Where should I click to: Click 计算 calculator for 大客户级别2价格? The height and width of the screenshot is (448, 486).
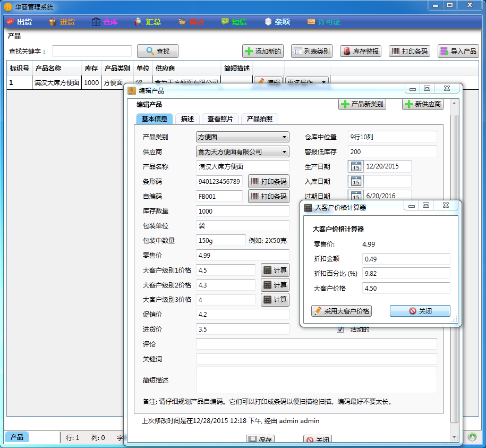[275, 285]
